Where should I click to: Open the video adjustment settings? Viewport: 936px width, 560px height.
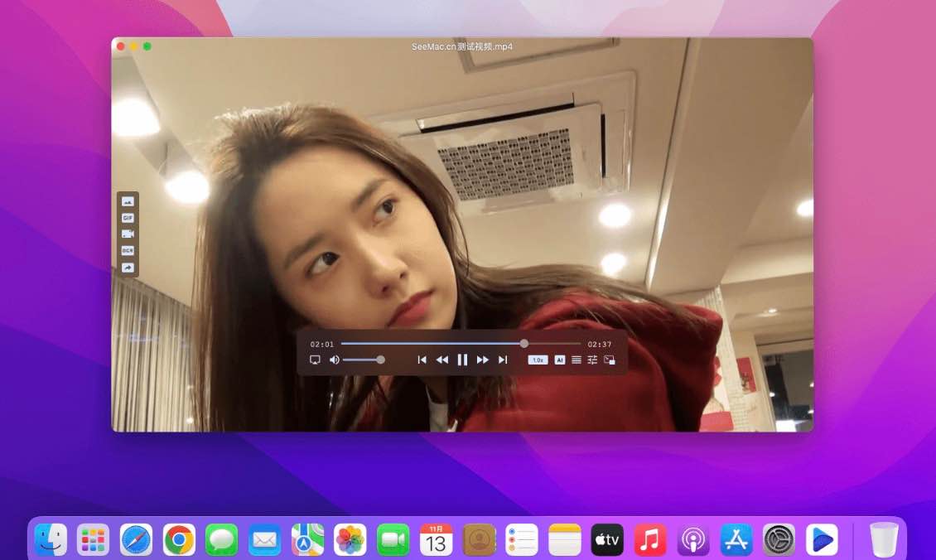tap(592, 360)
